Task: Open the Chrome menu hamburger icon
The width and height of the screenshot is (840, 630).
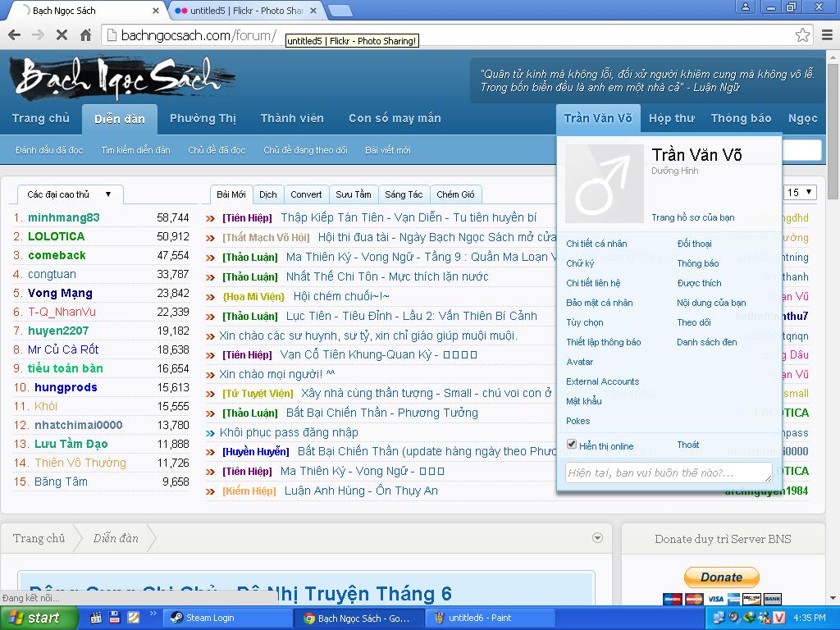Action: [x=827, y=35]
